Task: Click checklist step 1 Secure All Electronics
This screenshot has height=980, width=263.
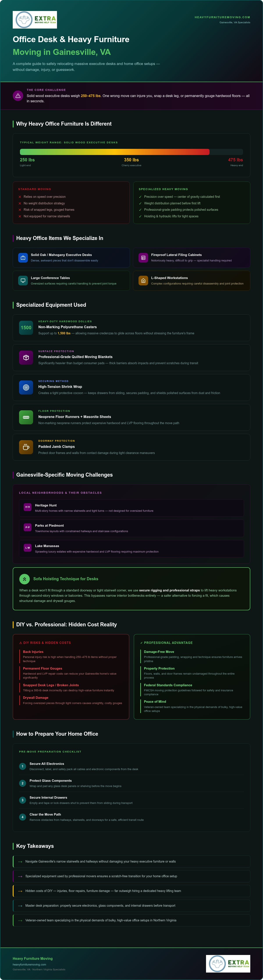Action: click(x=131, y=766)
